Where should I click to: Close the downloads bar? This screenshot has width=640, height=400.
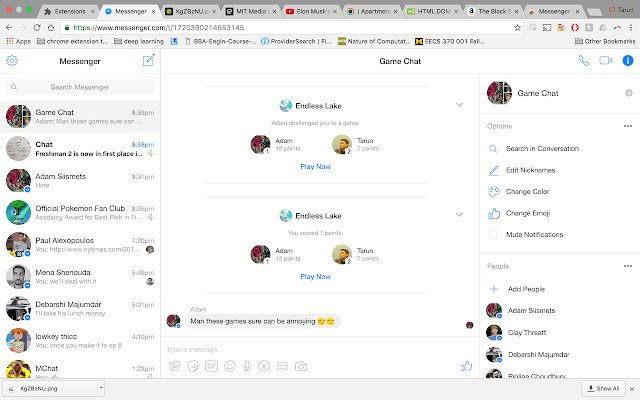click(x=632, y=389)
